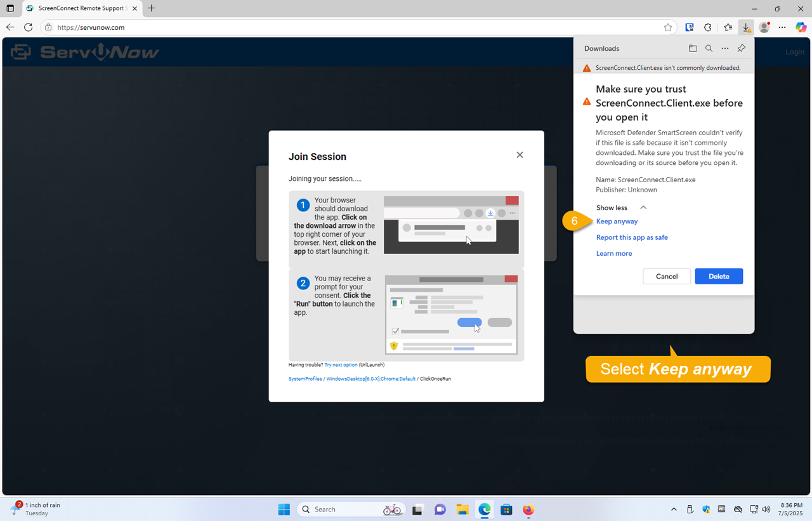
Task: Open the weather widget rain forecast
Action: 36,509
